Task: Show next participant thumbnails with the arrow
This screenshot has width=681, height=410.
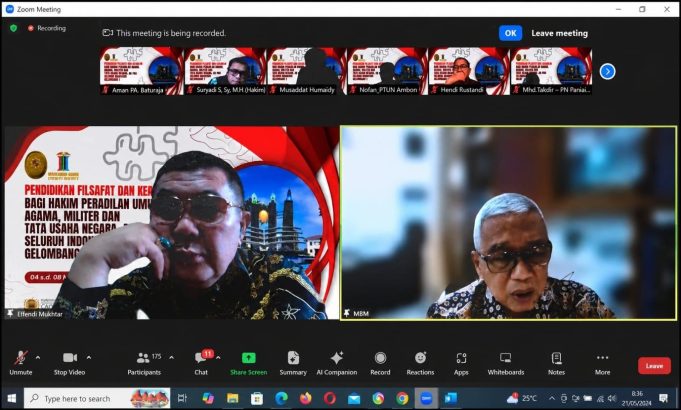Action: tap(607, 71)
